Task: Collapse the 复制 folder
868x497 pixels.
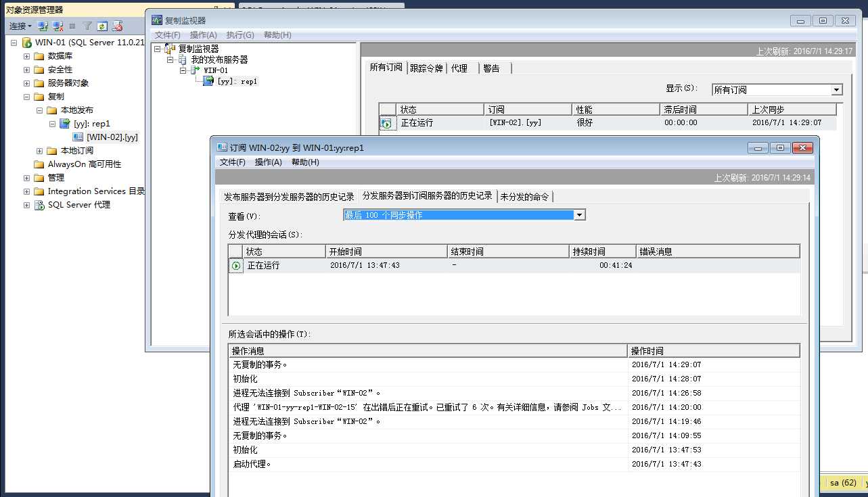Action: tap(26, 97)
